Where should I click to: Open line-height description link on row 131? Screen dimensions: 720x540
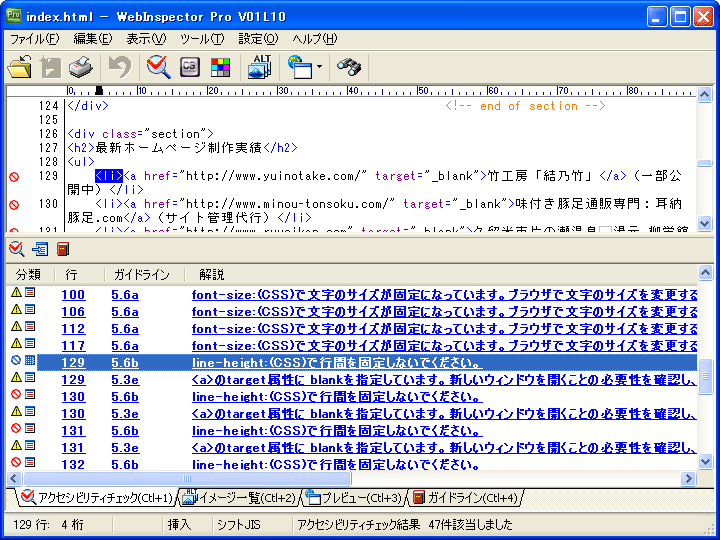tap(337, 431)
